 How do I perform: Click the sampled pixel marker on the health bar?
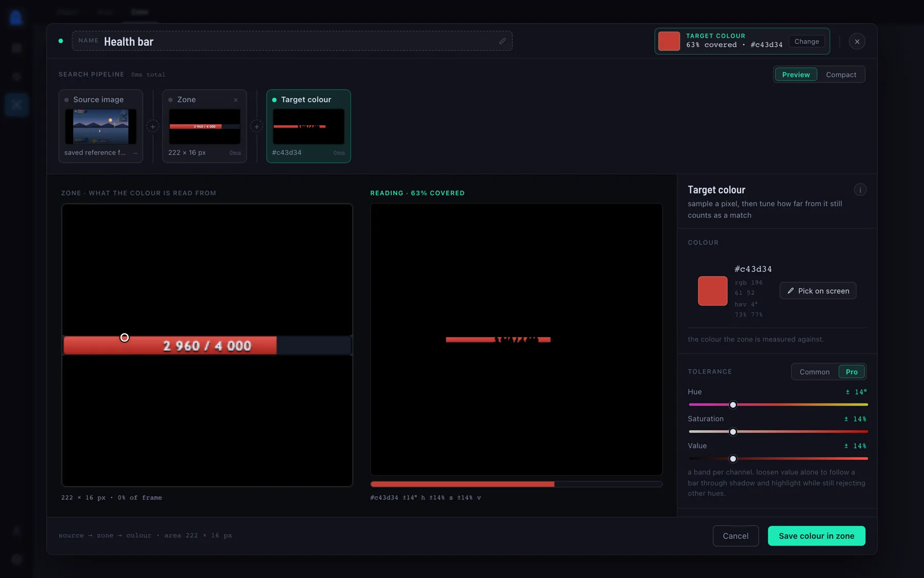124,338
